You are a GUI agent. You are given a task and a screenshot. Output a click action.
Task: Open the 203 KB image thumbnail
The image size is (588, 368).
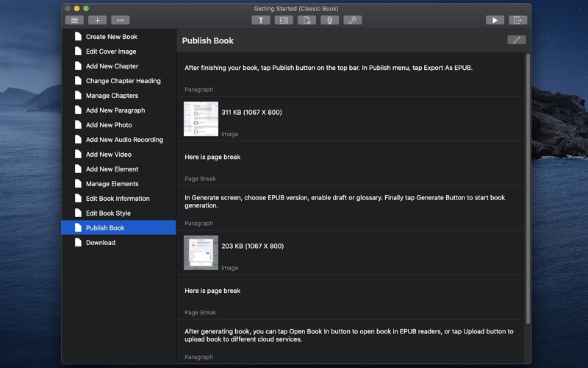point(201,252)
